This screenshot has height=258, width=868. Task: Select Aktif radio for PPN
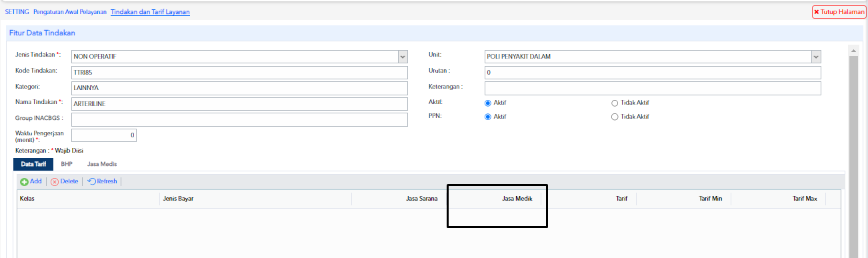click(x=488, y=117)
